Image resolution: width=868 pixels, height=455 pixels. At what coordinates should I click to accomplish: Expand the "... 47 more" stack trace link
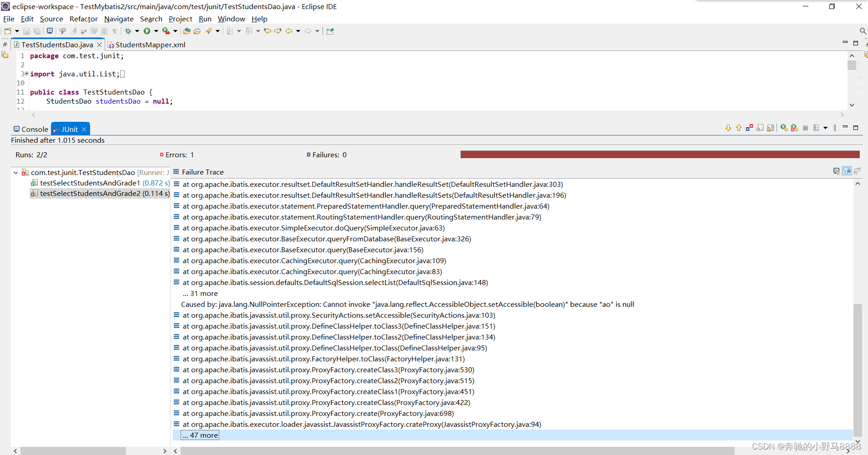200,435
